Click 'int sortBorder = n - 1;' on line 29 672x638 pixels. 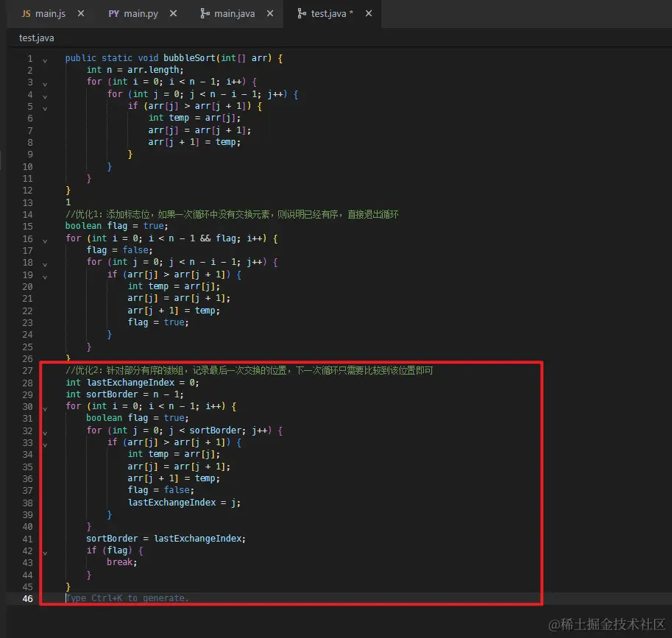click(124, 394)
